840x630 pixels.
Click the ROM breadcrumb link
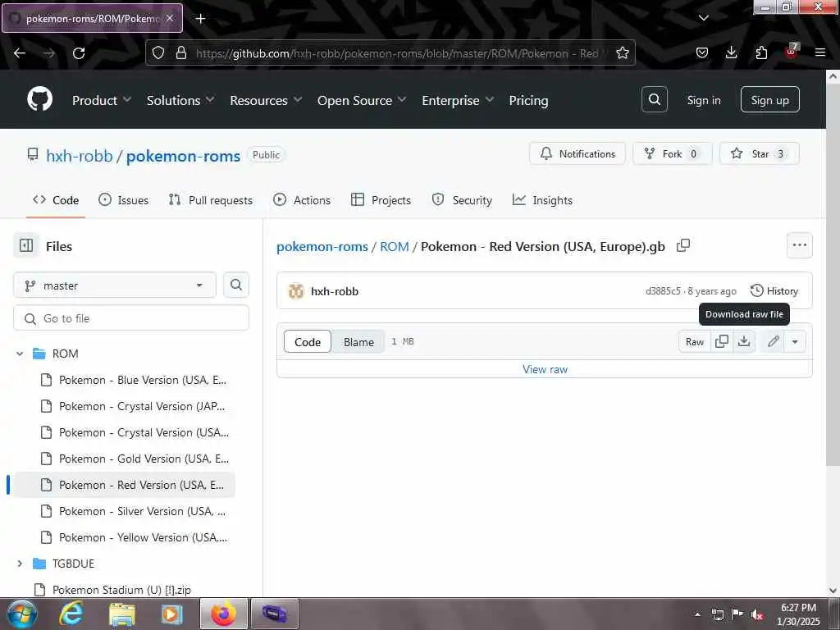tap(395, 246)
